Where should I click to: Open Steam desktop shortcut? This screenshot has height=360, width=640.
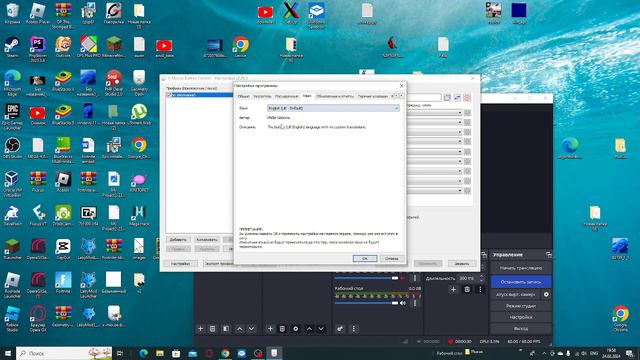click(x=12, y=47)
